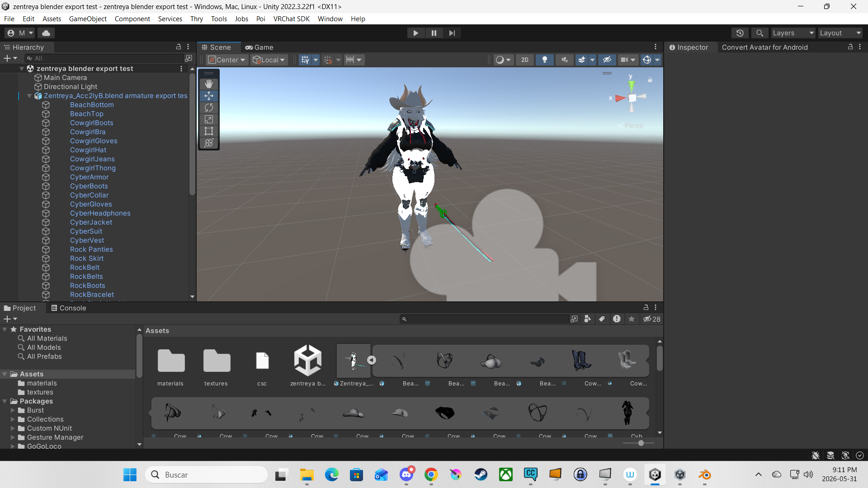This screenshot has width=868, height=488.
Task: Open the Component menu
Action: point(132,19)
